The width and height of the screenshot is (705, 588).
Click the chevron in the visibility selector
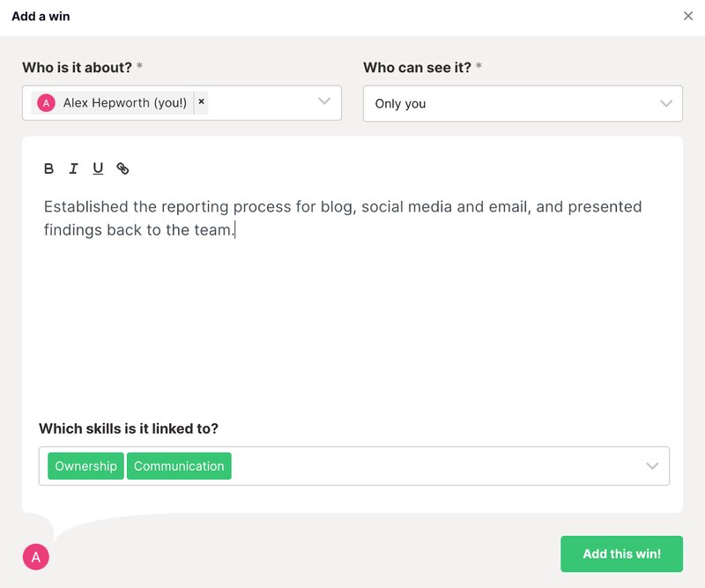(x=666, y=103)
